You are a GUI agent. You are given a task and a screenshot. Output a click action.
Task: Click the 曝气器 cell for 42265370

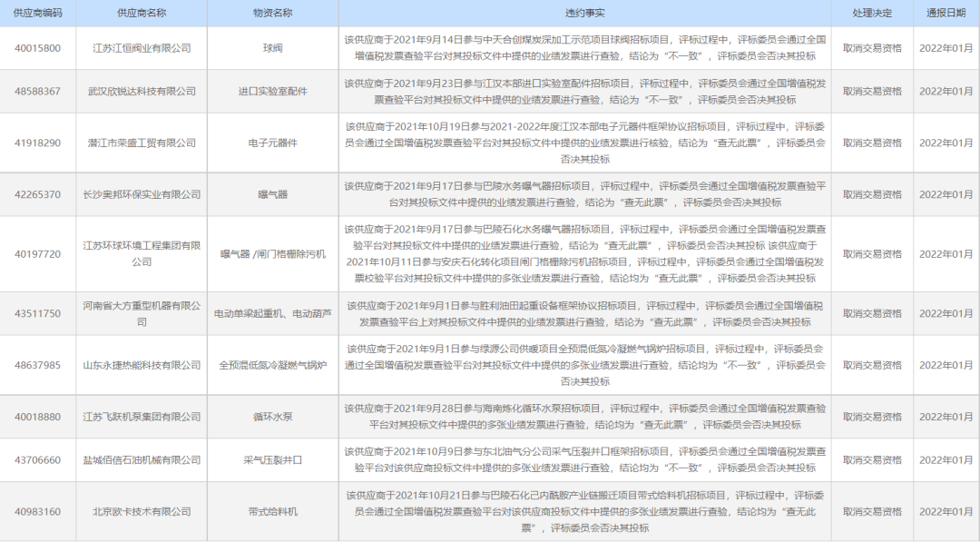pos(272,194)
